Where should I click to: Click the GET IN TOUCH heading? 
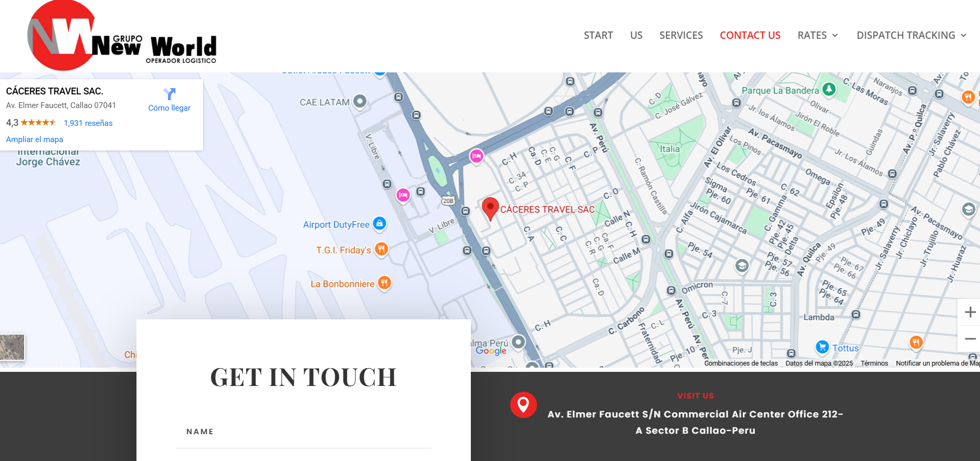coord(303,377)
